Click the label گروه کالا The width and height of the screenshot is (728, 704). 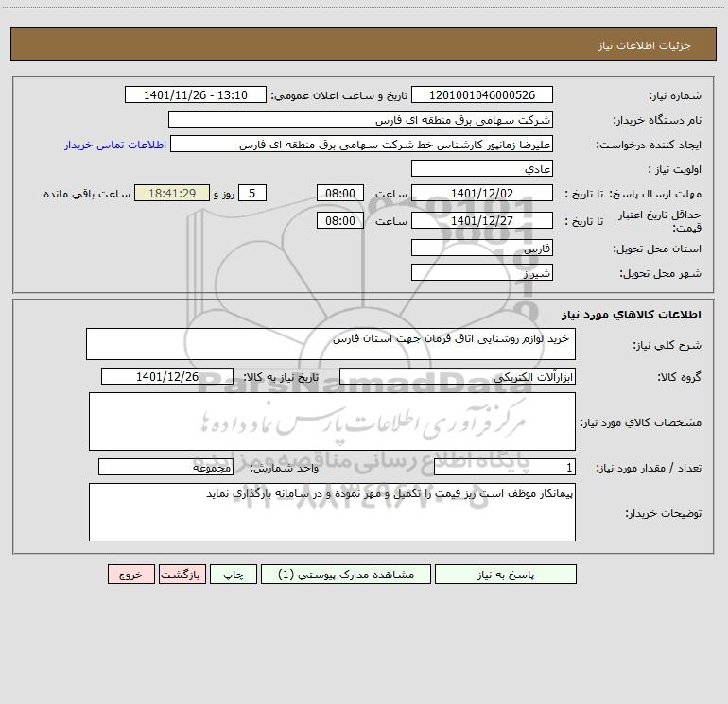679,377
